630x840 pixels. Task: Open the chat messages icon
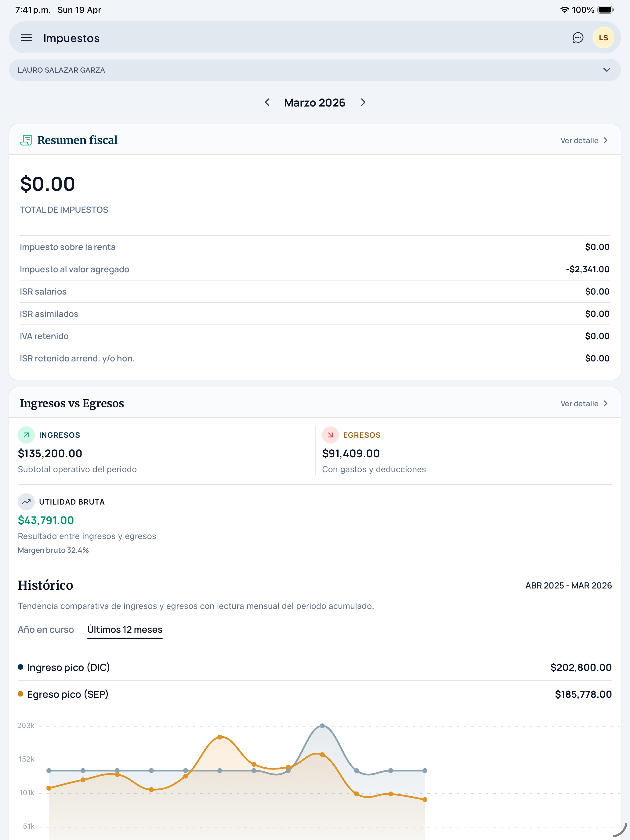point(577,38)
